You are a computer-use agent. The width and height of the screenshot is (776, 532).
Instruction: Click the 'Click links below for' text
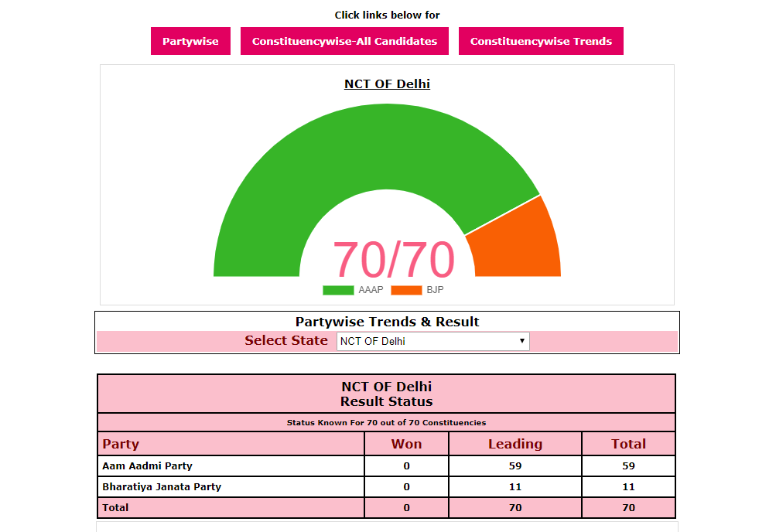[387, 15]
